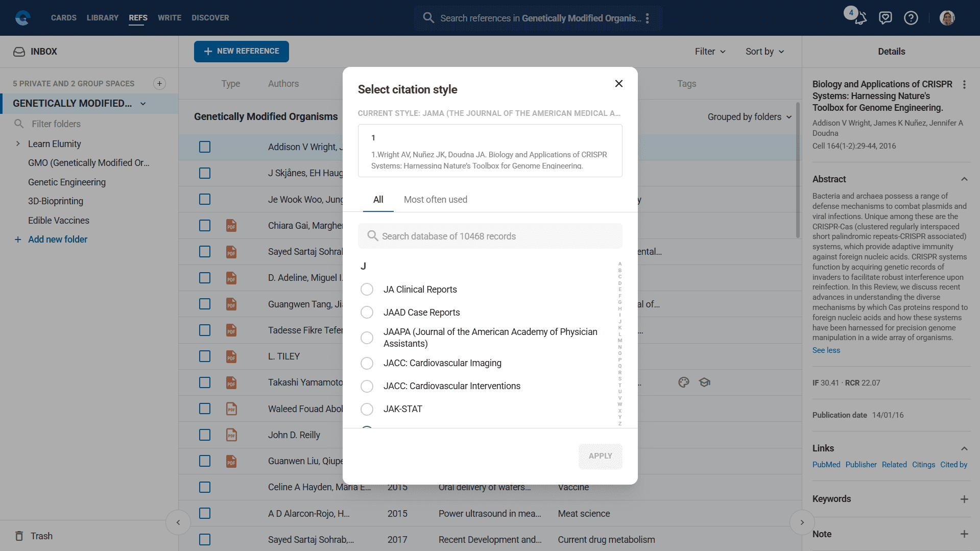The image size is (980, 551).
Task: Click the palette icon in Tags column
Action: [684, 382]
